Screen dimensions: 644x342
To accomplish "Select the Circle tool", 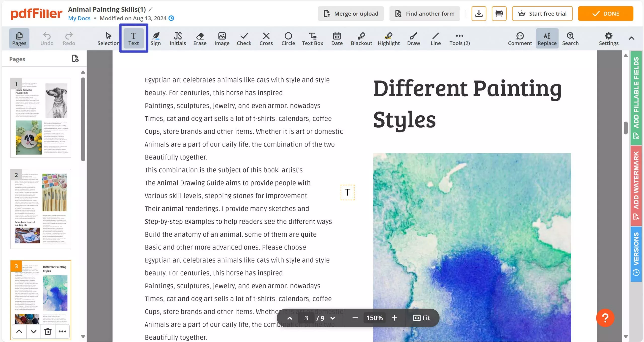I will [x=288, y=38].
